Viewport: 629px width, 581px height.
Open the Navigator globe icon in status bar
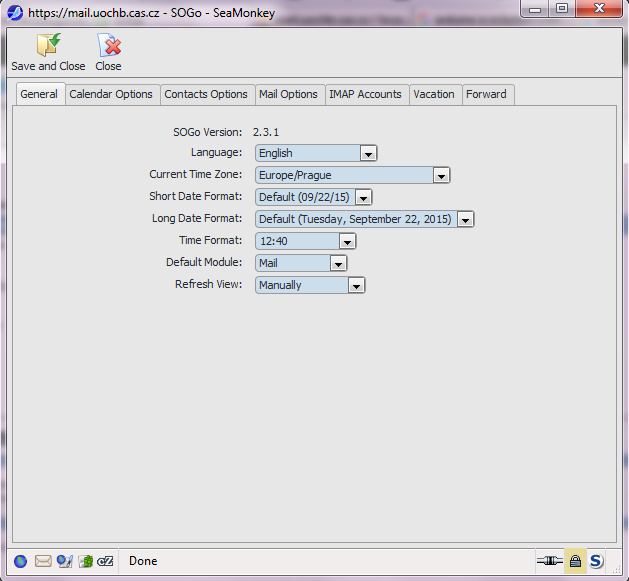click(20, 561)
